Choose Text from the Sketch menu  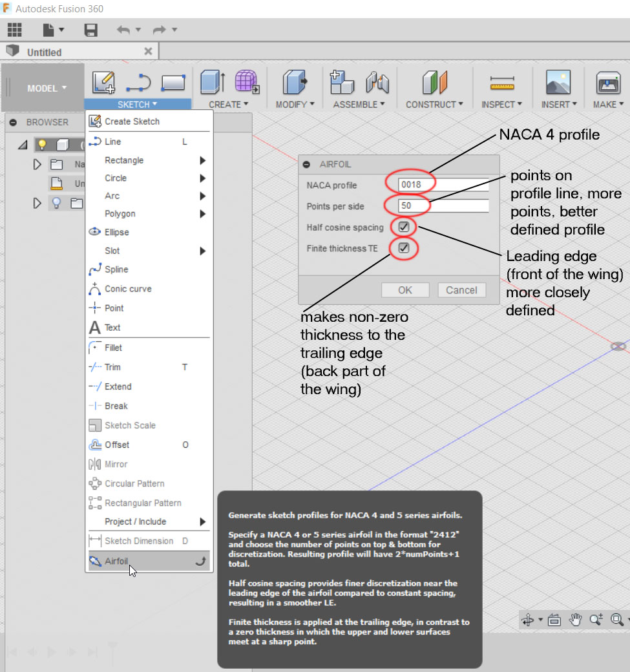coord(149,328)
